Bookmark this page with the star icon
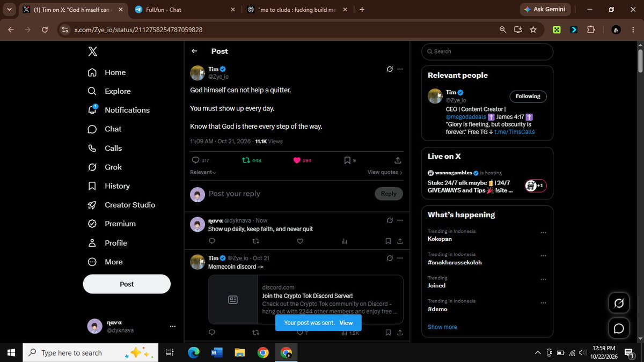 pyautogui.click(x=533, y=29)
